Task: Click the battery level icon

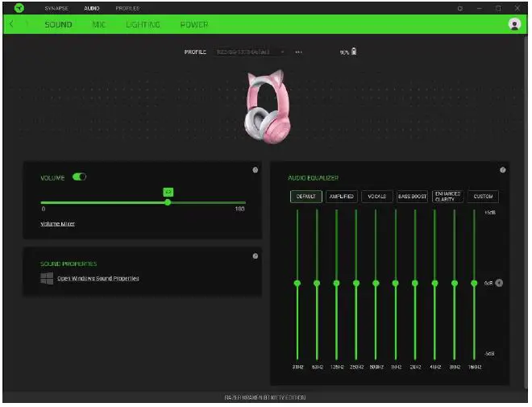Action: (354, 52)
